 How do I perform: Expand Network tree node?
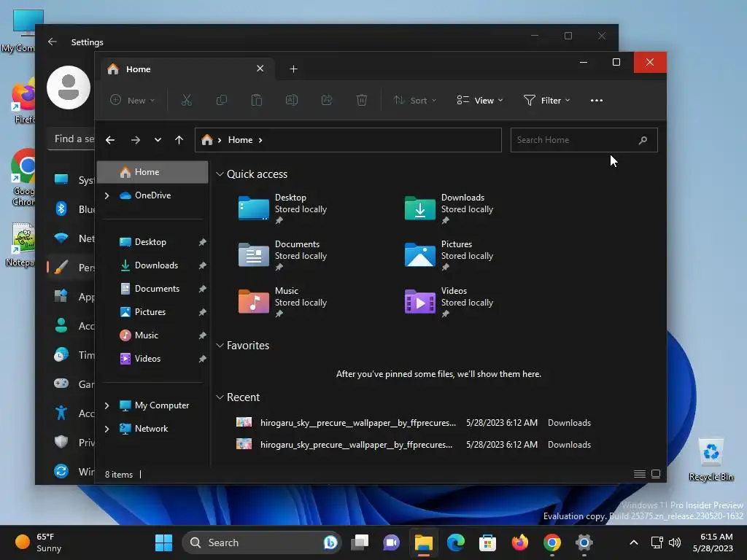tap(107, 429)
